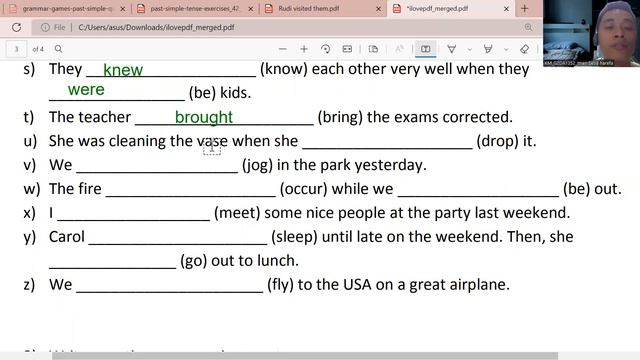Click the green answer 'knew'
The image size is (640, 360).
tap(123, 70)
